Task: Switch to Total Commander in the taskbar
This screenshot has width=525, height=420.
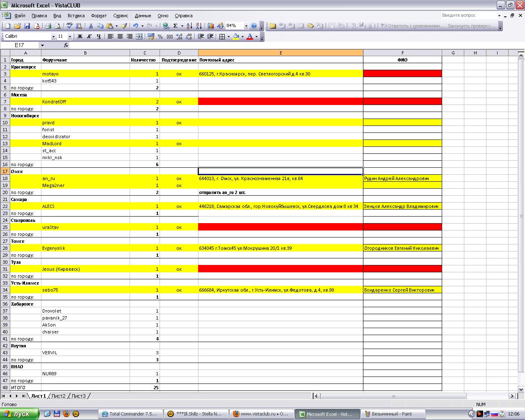Action: coord(130,414)
